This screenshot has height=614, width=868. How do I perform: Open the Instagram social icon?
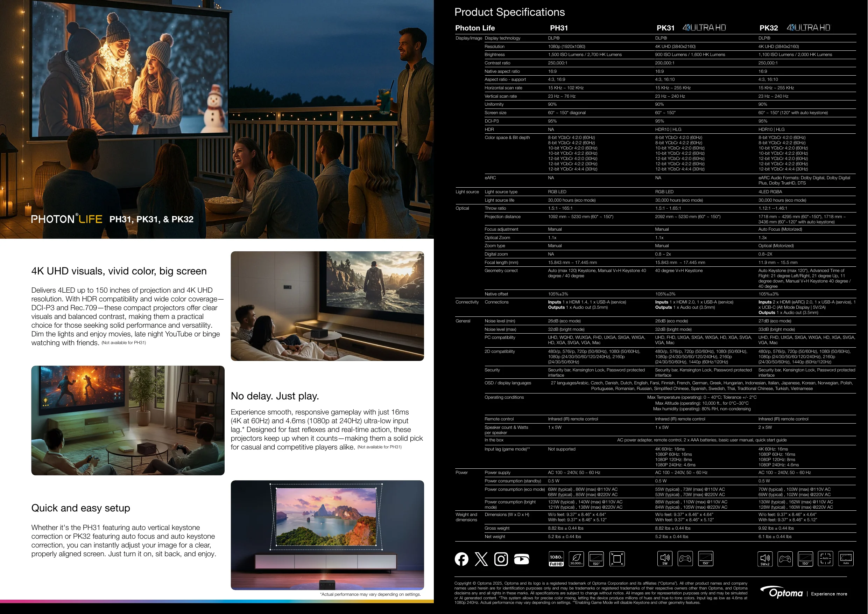click(x=501, y=559)
